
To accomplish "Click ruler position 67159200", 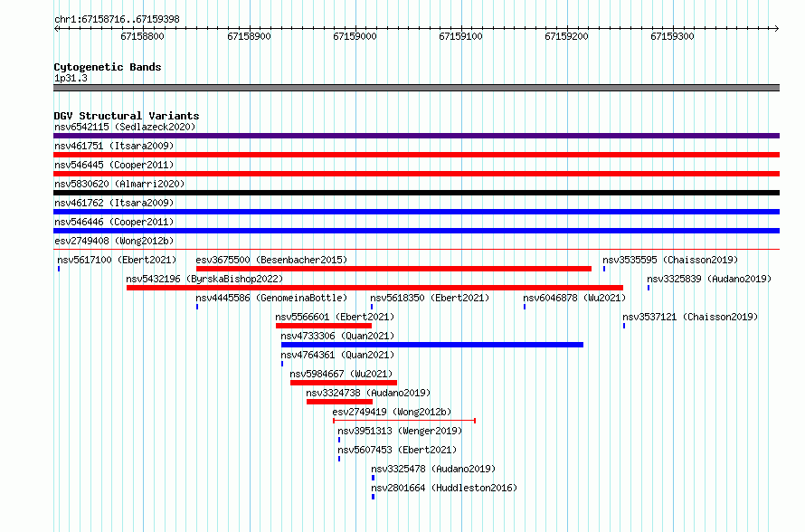I will pyautogui.click(x=566, y=36).
